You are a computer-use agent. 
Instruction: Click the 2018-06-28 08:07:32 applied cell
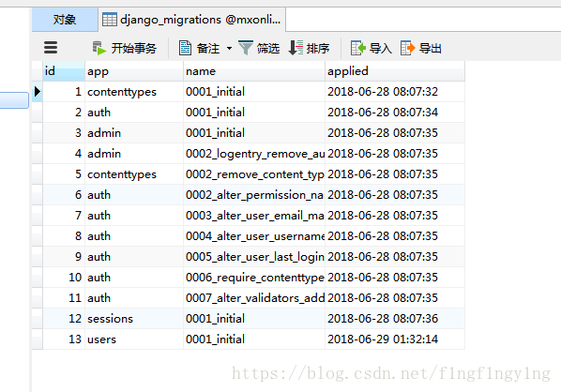395,92
